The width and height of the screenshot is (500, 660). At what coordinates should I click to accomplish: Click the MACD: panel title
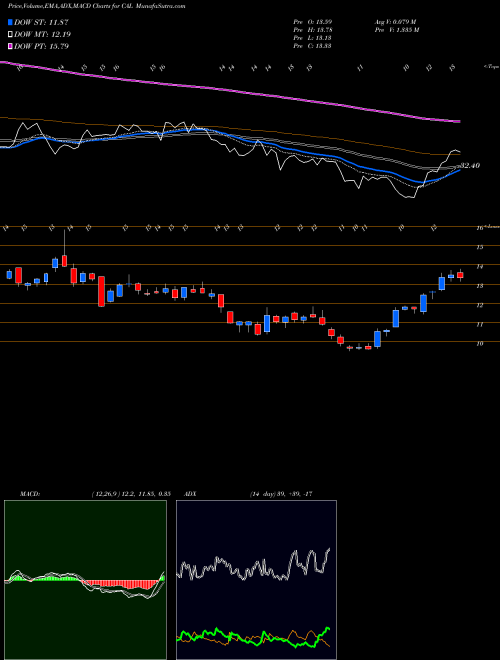tap(30, 494)
